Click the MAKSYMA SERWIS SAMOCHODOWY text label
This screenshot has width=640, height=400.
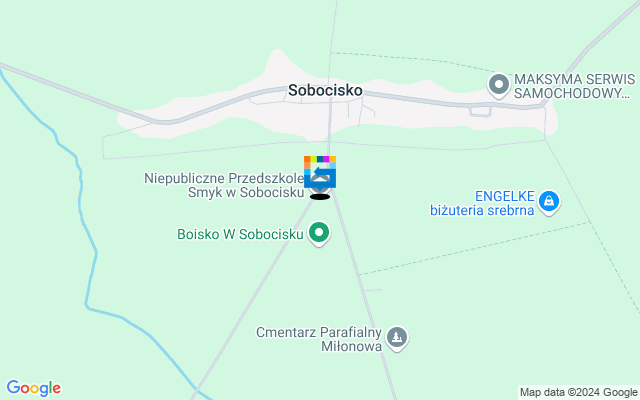574,86
